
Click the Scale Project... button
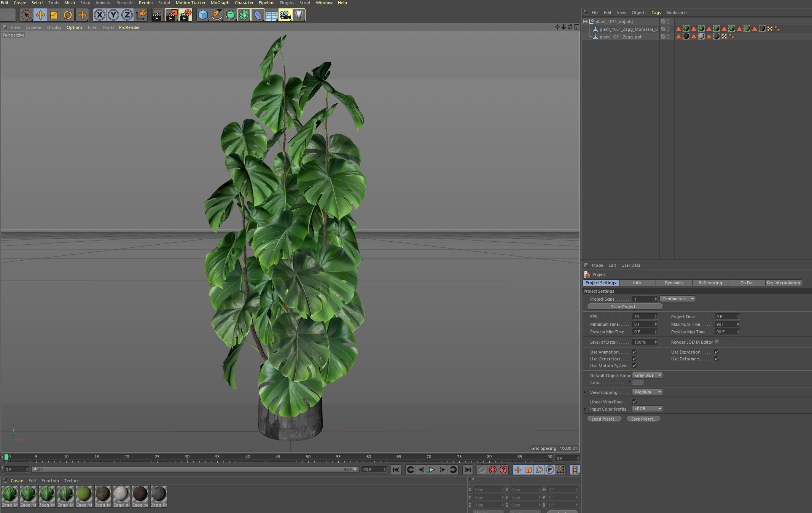tap(625, 307)
